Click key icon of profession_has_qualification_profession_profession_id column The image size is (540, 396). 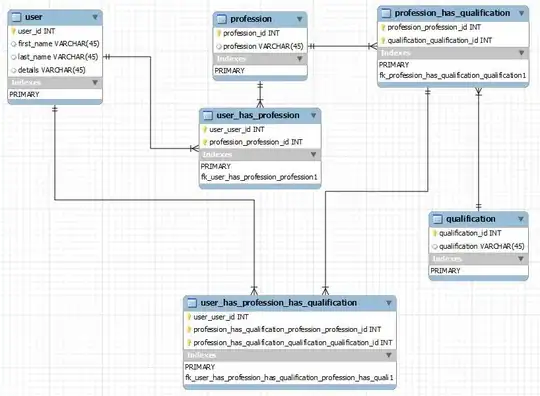189,330
